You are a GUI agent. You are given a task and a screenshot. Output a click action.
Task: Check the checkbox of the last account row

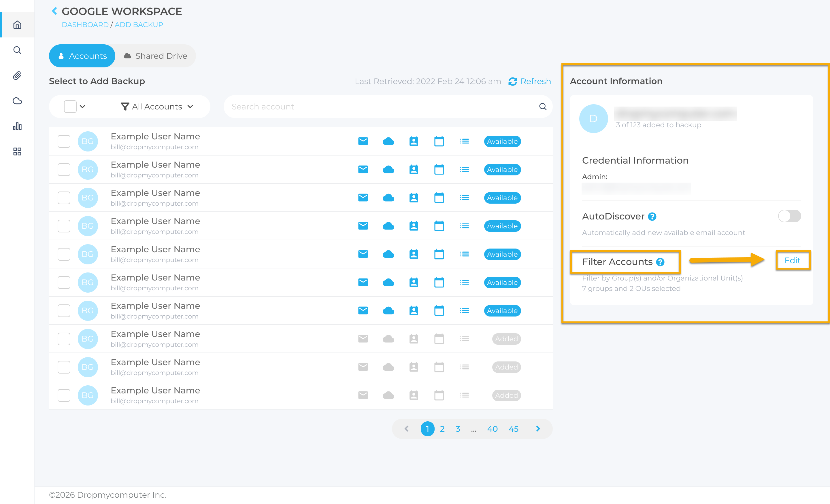pos(64,395)
